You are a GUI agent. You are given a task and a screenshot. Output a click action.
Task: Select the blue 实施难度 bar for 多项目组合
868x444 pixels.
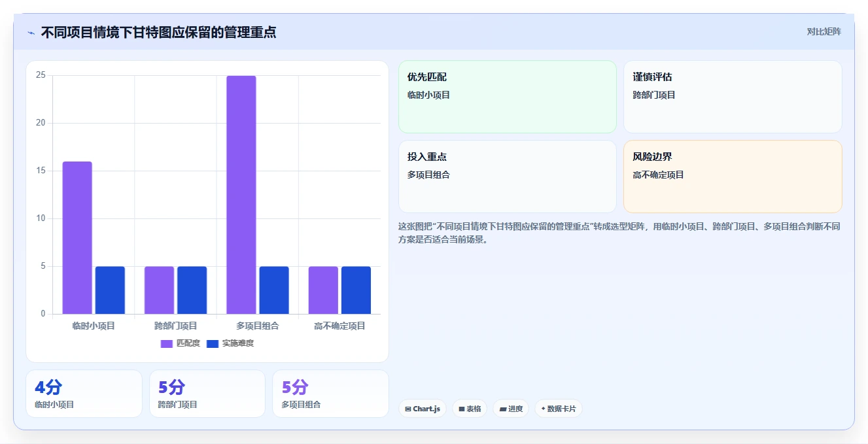pos(274,290)
